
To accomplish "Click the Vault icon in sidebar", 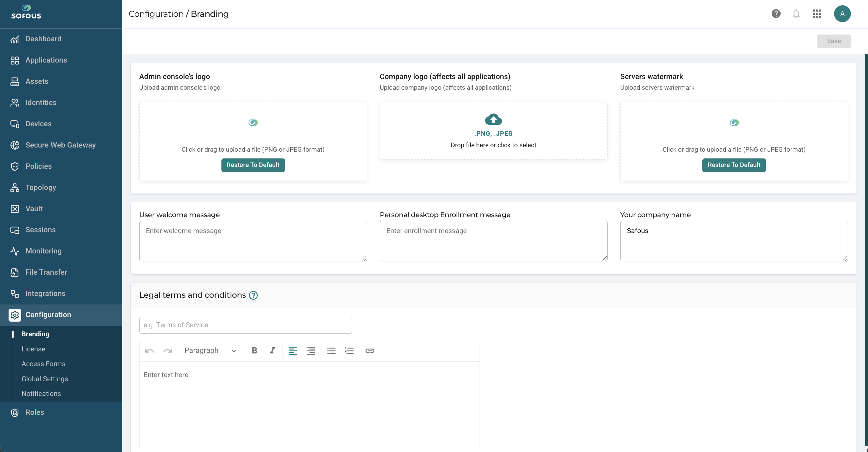I will pos(14,209).
